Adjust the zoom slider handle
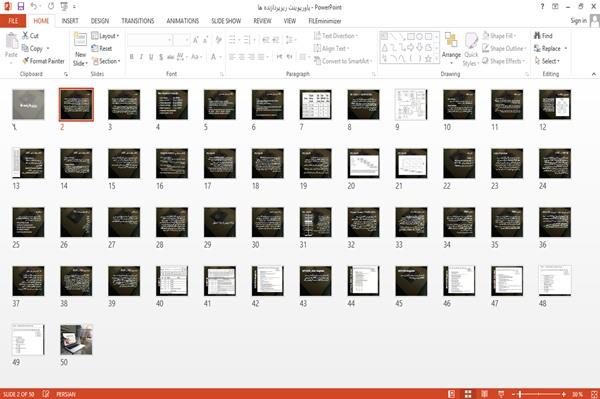This screenshot has height=399, width=600. point(520,394)
